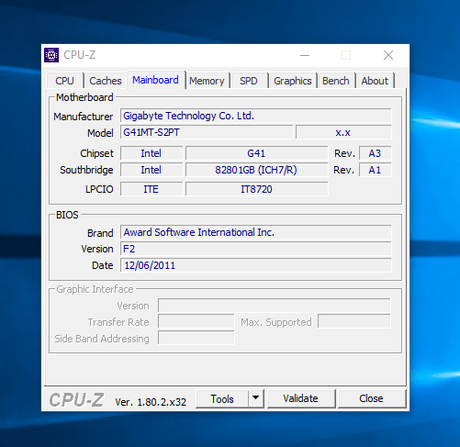Open the SPD tab

click(x=249, y=81)
